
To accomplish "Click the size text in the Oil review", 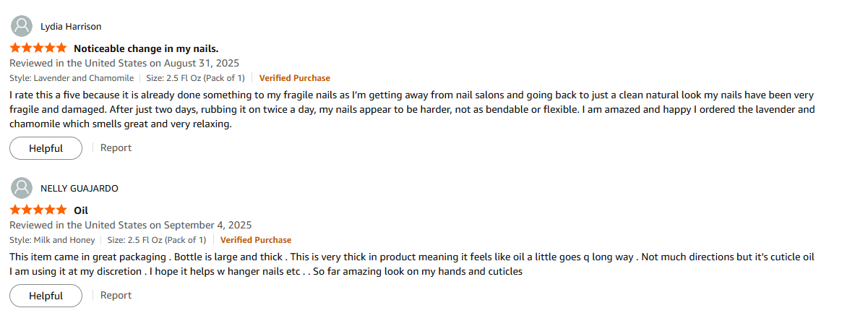I will click(x=157, y=240).
